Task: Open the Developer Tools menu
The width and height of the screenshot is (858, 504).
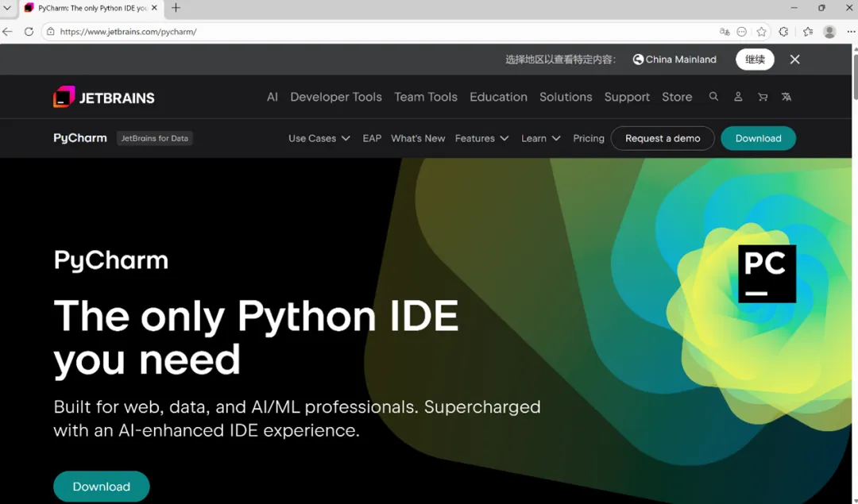Action: tap(336, 97)
